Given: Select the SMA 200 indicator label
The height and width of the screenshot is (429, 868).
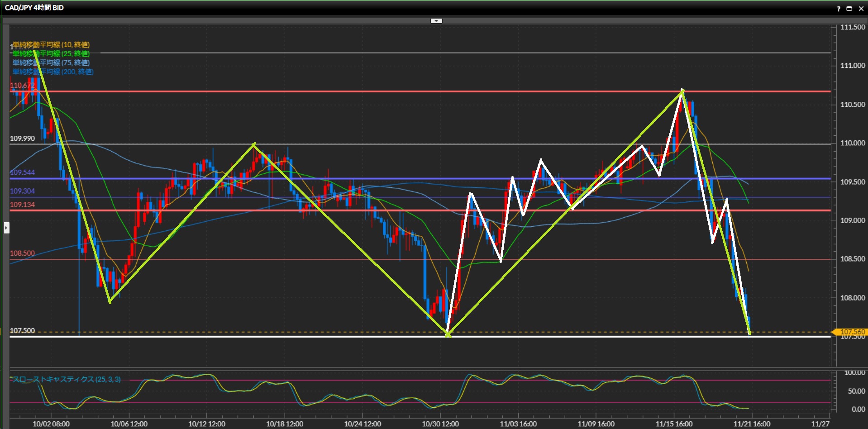Looking at the screenshot, I should click(x=53, y=72).
